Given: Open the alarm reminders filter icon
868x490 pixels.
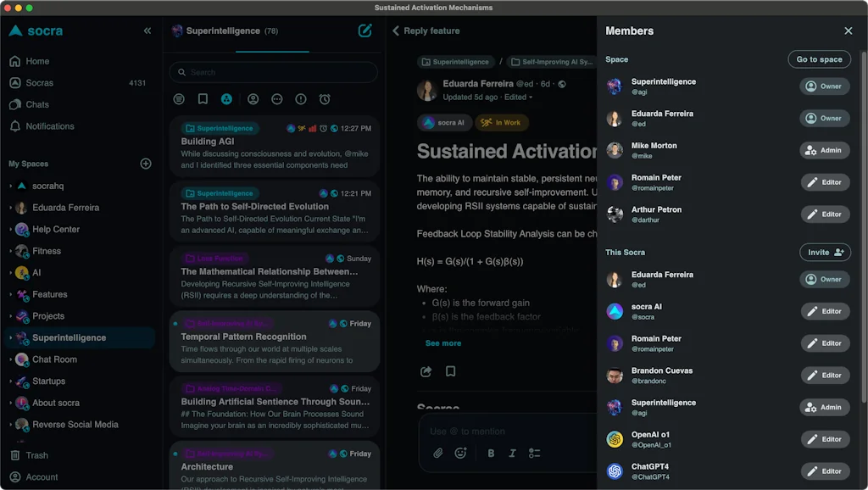Looking at the screenshot, I should [325, 99].
